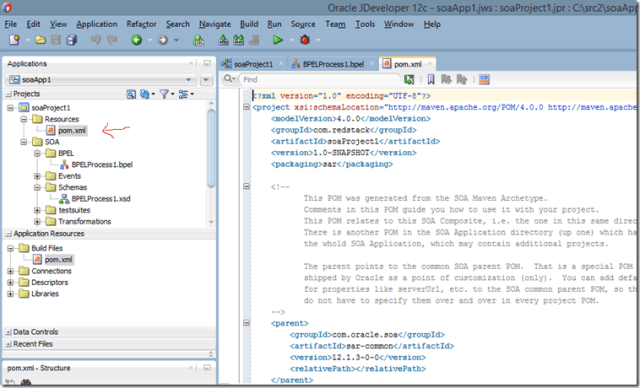
Task: Open the File menu
Action: point(10,24)
